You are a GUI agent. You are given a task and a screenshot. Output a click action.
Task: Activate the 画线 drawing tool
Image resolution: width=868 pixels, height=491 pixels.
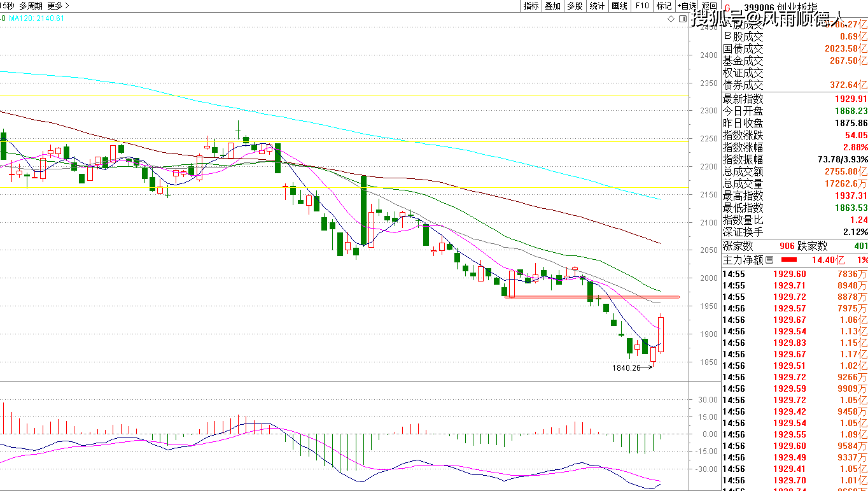coord(619,6)
